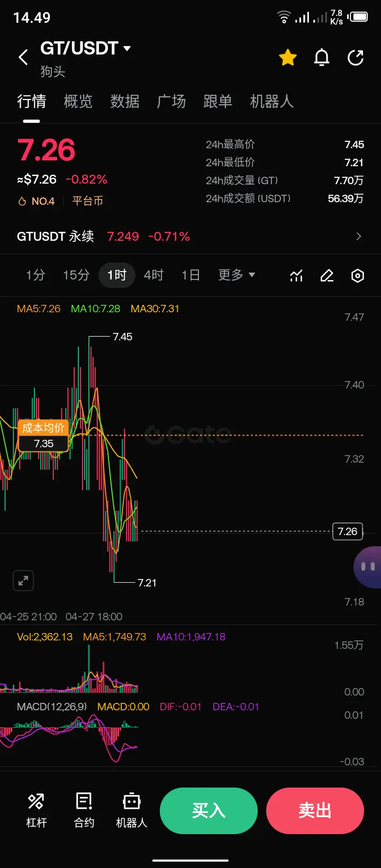Tap the battery status icon

pos(358,17)
